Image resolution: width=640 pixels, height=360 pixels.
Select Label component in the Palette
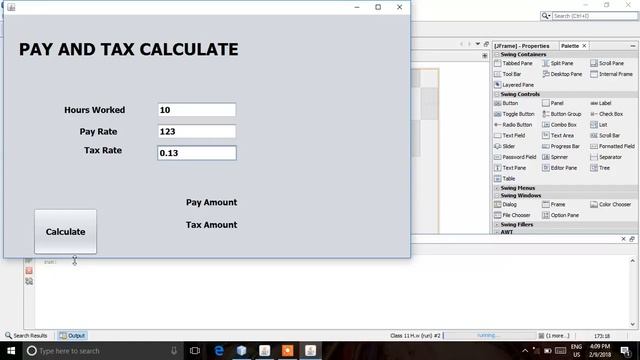pos(601,103)
